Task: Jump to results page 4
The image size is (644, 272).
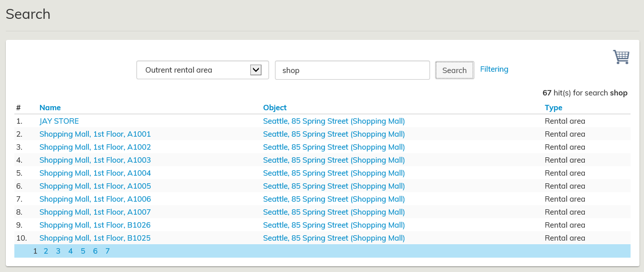Action: pos(70,251)
